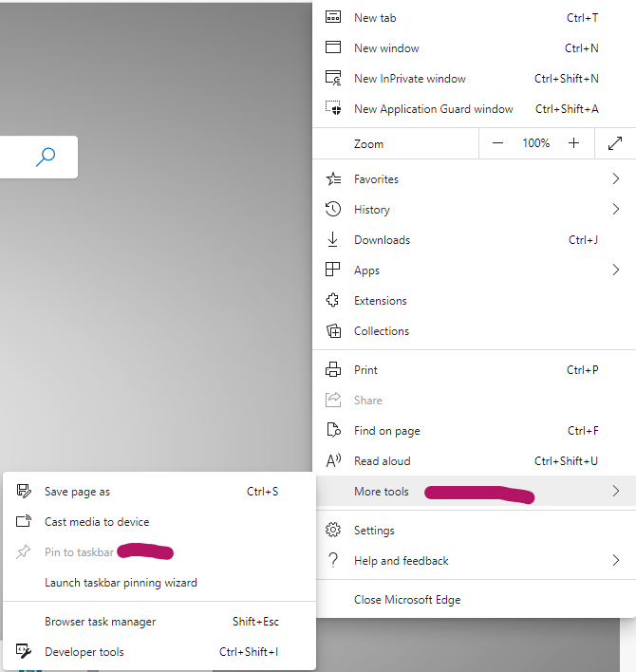Expand the More tools submenu arrow
636x672 pixels.
click(616, 491)
